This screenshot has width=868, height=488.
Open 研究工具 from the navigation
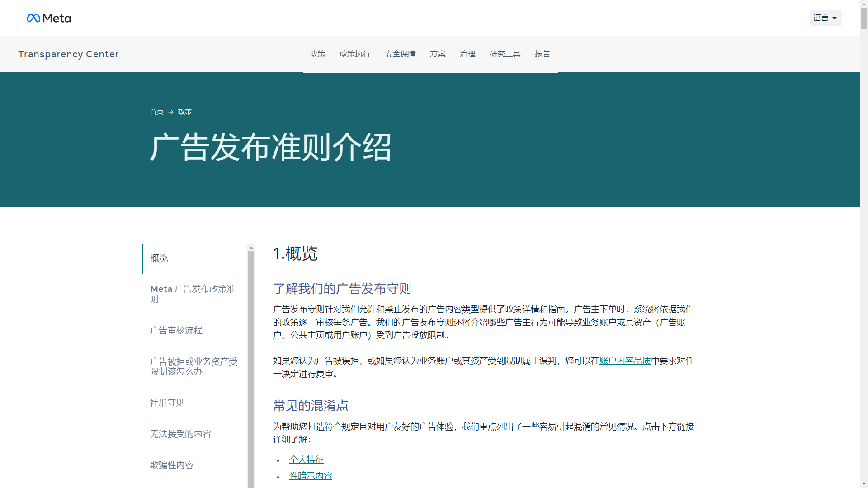[x=505, y=54]
